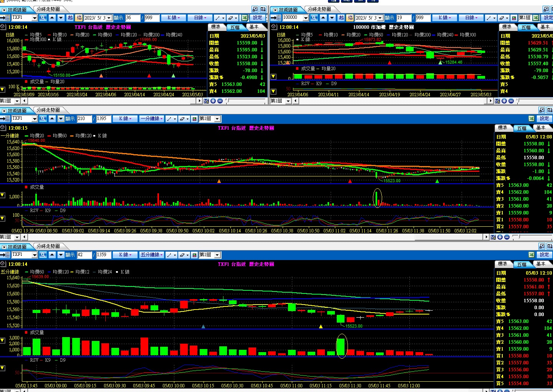Close the 技術線圖 tab in one-minute panel
This screenshot has height=392, width=553.
click(x=4, y=110)
